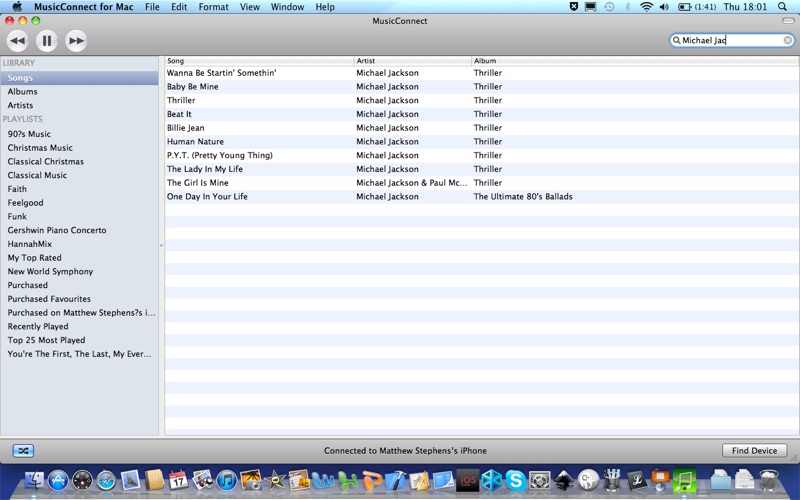Select Albums in the Library sidebar
Screen dimensions: 800x500
pos(79,91)
